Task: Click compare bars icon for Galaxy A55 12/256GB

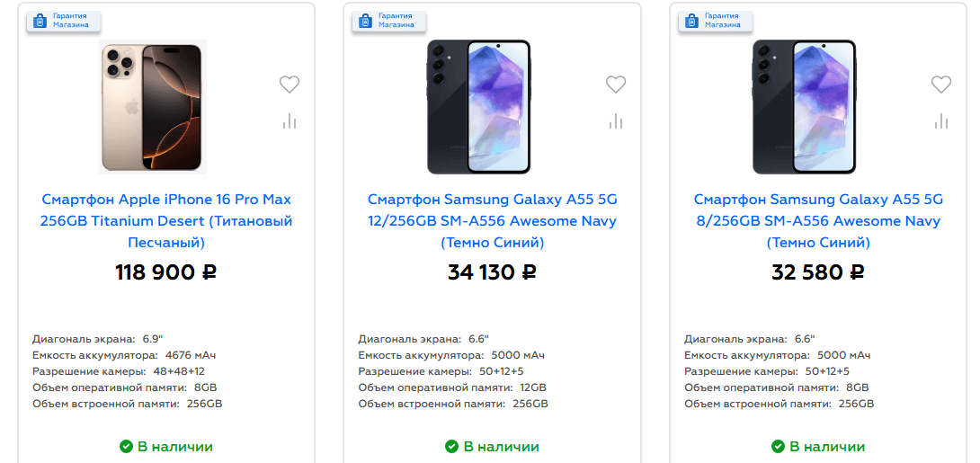Action: pyautogui.click(x=615, y=120)
